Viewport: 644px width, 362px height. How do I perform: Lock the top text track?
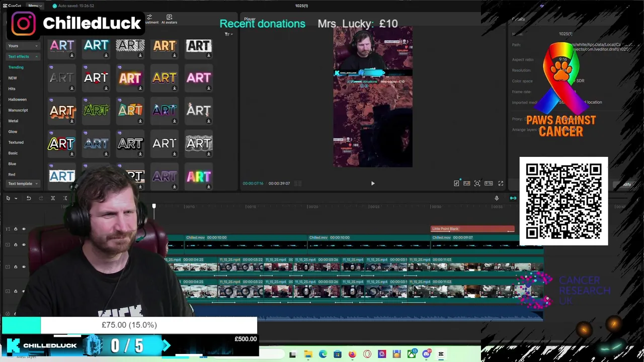(16, 229)
